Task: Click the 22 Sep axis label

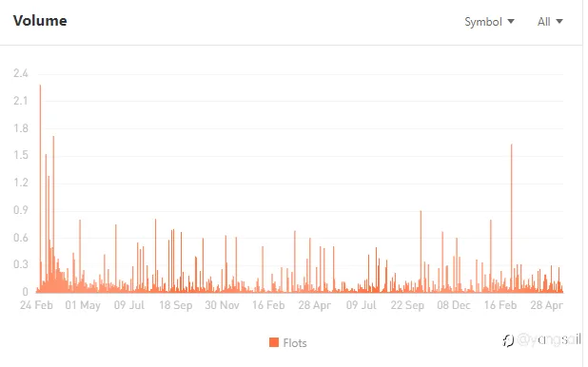Action: [407, 305]
